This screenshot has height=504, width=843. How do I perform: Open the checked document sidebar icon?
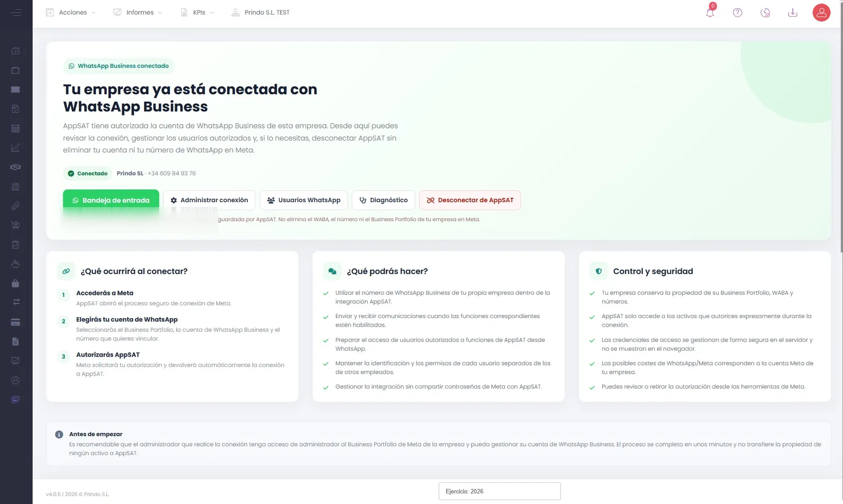(15, 109)
